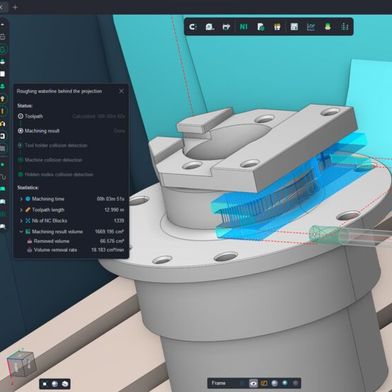Click the line chart icon in top toolbar
392x392 pixels.
pos(311,27)
